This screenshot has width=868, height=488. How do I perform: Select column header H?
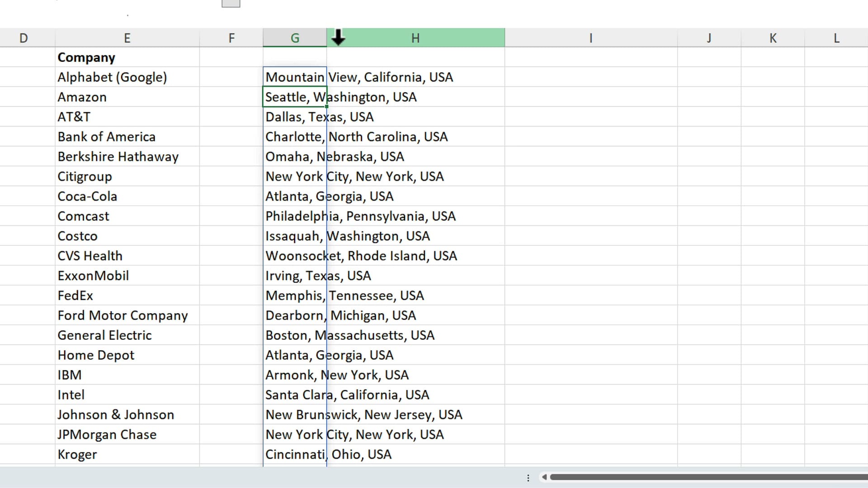[415, 38]
